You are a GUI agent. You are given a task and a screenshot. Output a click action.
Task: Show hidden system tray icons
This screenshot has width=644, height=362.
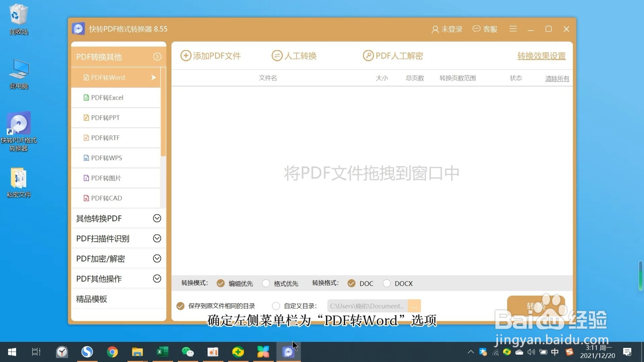[471, 352]
